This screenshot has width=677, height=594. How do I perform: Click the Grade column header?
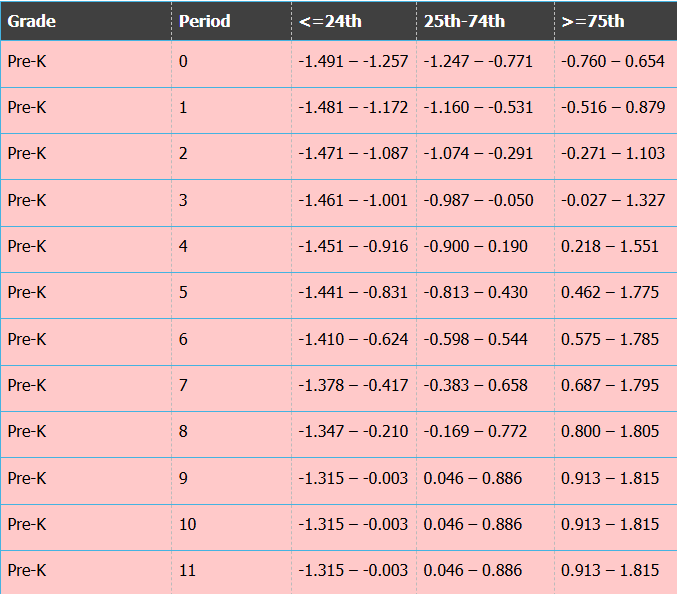(x=32, y=21)
